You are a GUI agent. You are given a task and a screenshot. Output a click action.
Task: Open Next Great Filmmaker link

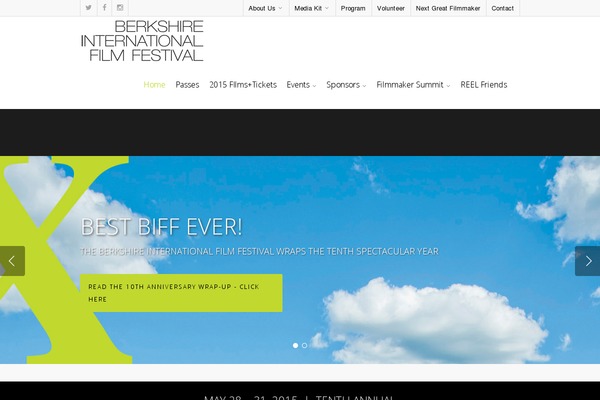[x=448, y=8]
